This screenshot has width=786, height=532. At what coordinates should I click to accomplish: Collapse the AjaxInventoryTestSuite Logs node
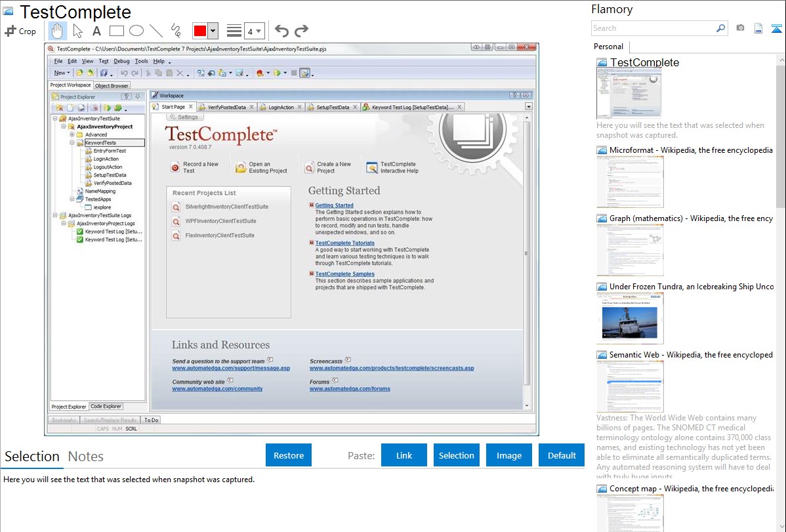(55, 215)
